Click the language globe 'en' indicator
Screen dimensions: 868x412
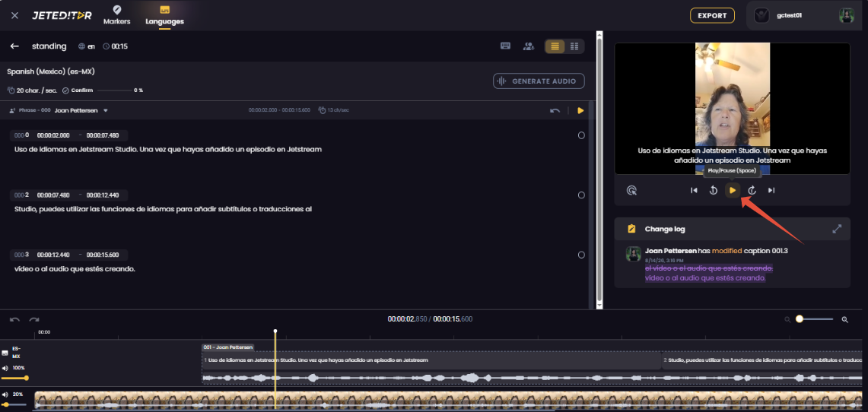[x=87, y=46]
